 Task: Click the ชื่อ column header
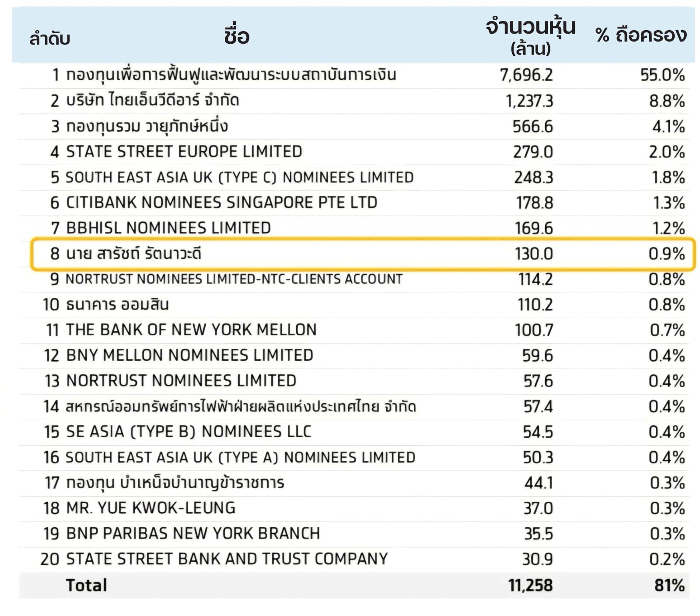(x=236, y=36)
